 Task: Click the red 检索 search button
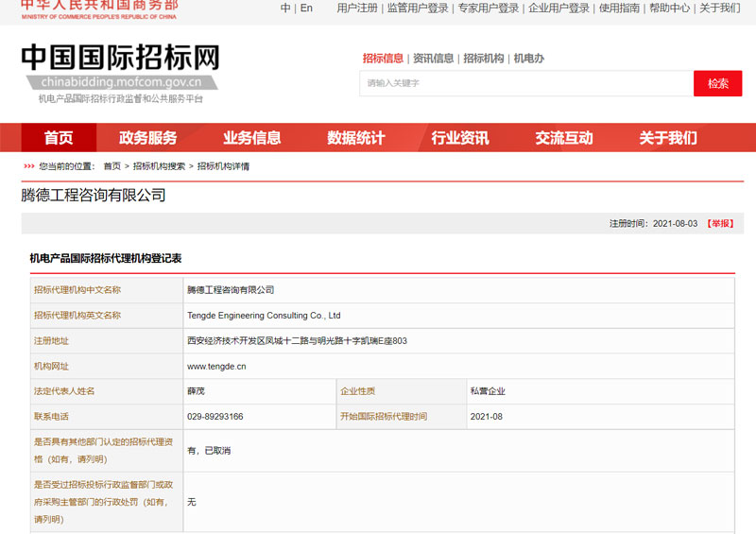coord(717,83)
